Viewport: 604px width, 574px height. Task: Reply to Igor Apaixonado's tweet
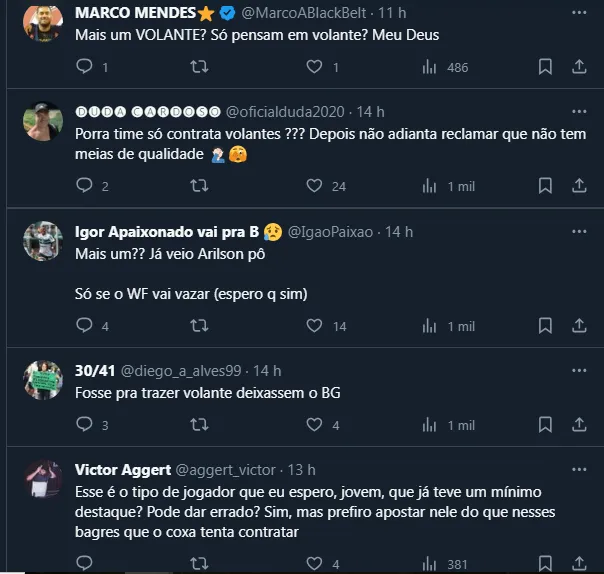point(85,326)
